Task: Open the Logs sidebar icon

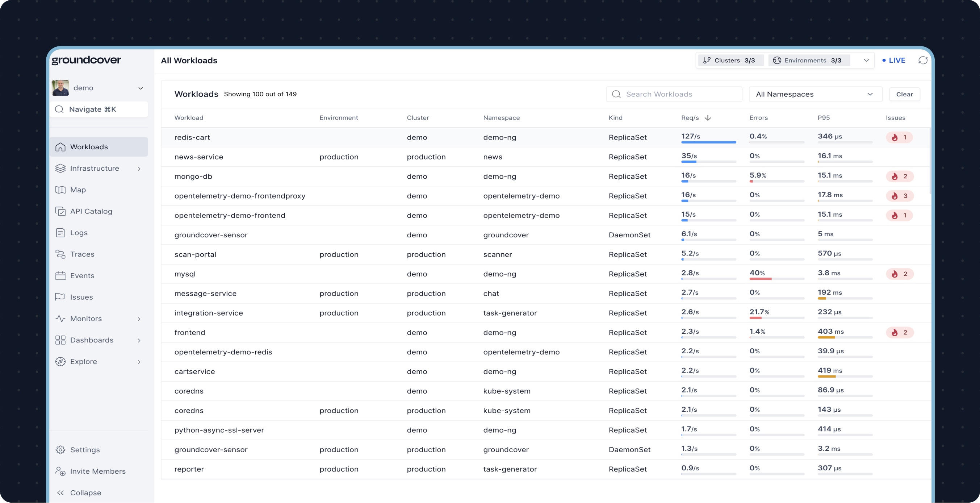Action: click(x=60, y=233)
